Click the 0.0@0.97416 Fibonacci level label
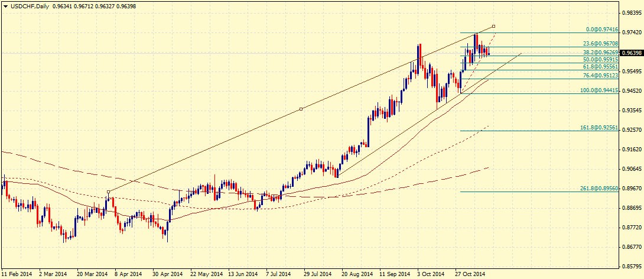Image resolution: width=644 pixels, height=279 pixels. click(601, 29)
